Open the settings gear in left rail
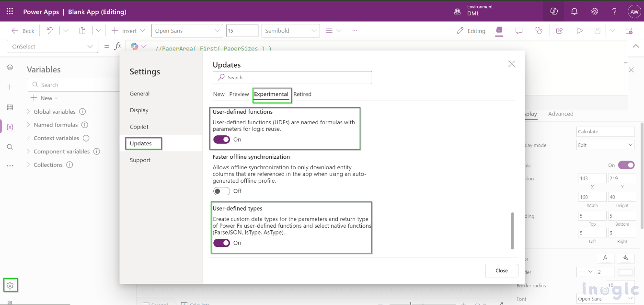This screenshot has width=644, height=305. [x=10, y=286]
